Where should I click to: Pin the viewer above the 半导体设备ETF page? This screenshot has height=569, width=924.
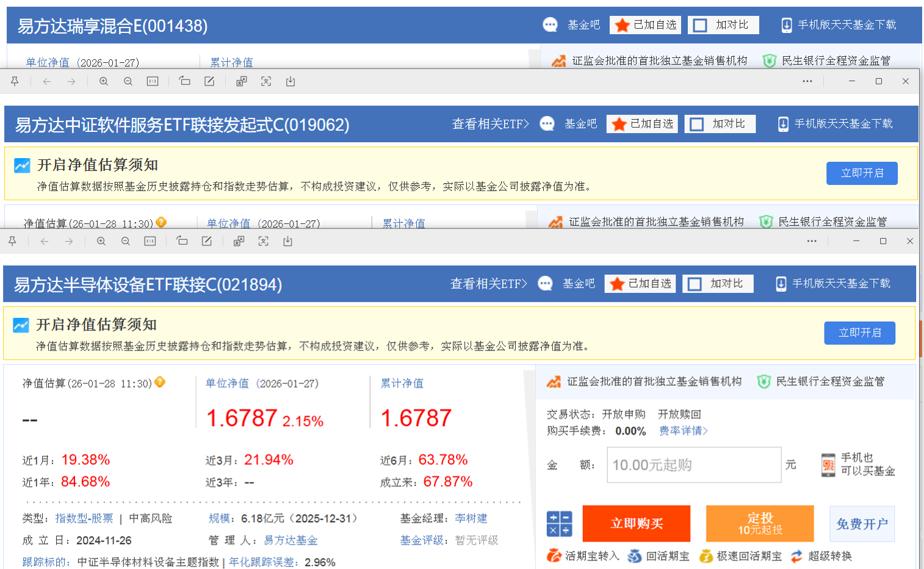pyautogui.click(x=12, y=241)
